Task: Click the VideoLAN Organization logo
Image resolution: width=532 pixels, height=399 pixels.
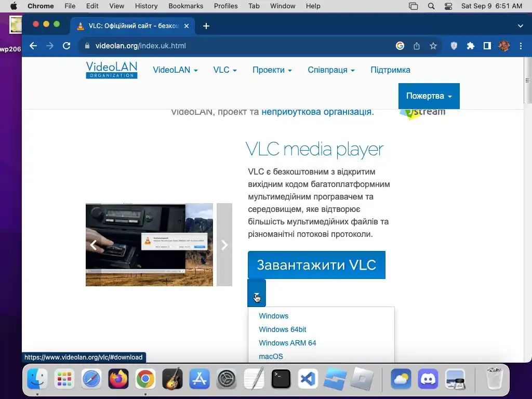Action: pyautogui.click(x=112, y=70)
